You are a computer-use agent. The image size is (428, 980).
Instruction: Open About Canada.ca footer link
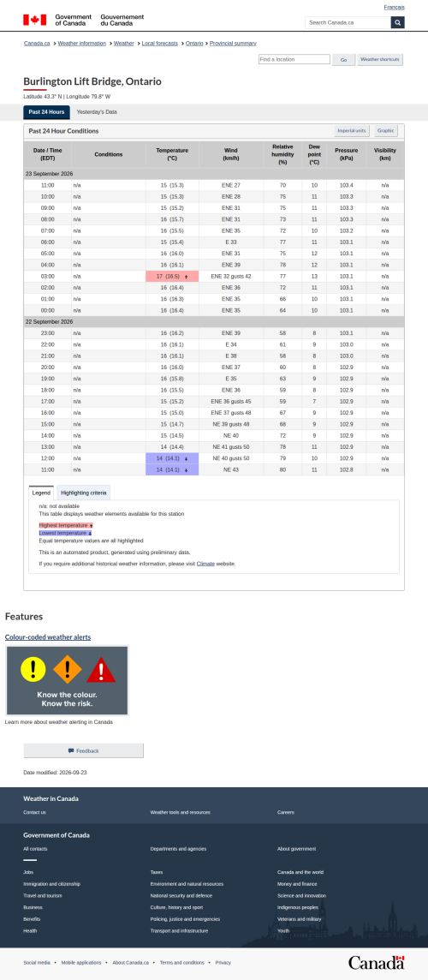click(131, 963)
